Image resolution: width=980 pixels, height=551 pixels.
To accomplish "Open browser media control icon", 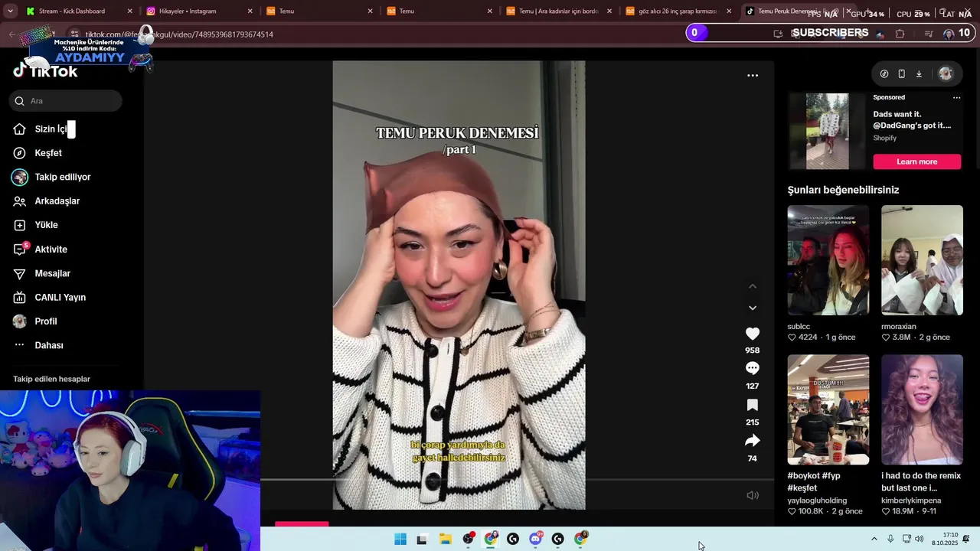I will pos(929,34).
